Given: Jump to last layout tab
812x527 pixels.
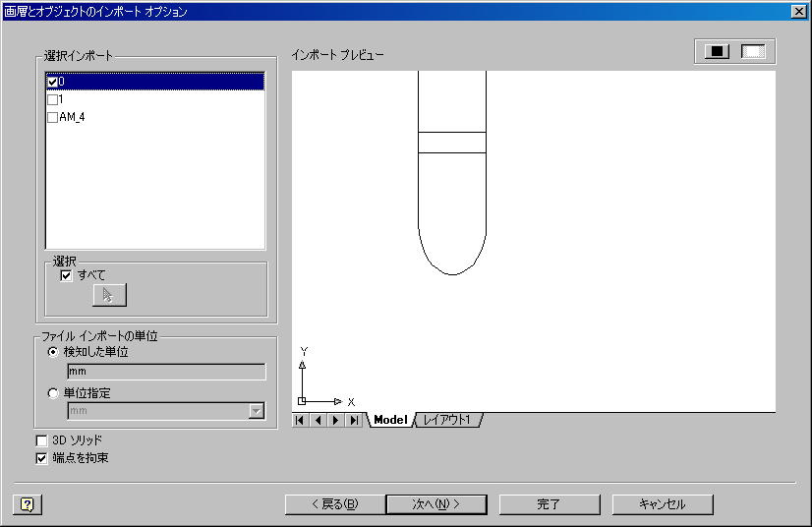Looking at the screenshot, I should 354,420.
